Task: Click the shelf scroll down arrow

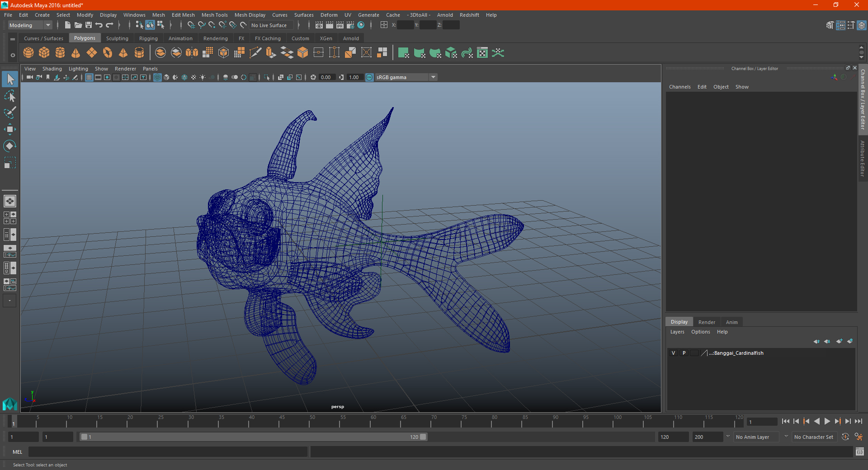Action: pyautogui.click(x=861, y=58)
